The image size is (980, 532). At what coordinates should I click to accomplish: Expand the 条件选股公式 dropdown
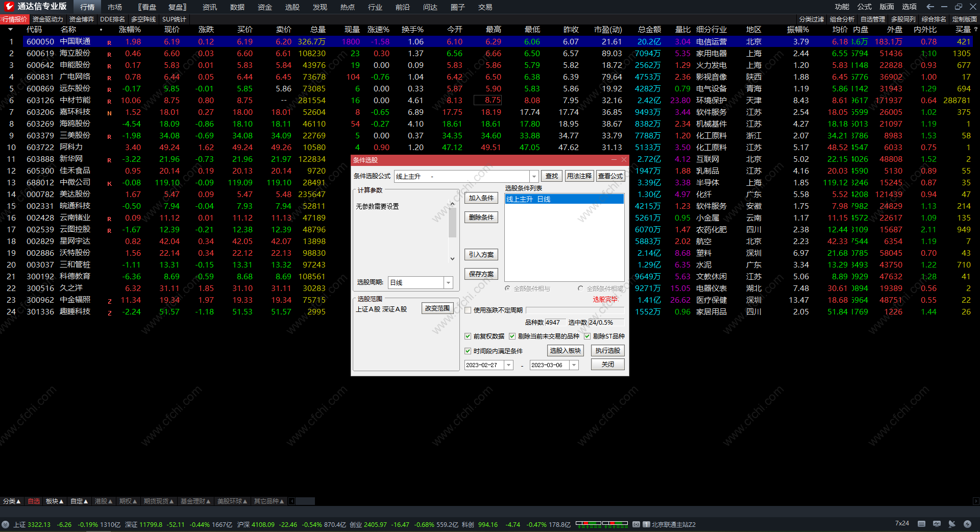[x=534, y=176]
